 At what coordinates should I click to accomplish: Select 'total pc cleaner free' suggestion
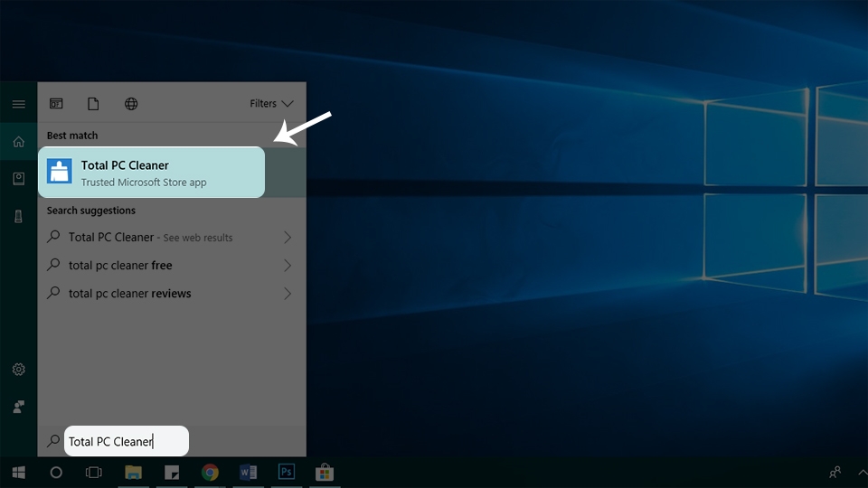pos(172,265)
